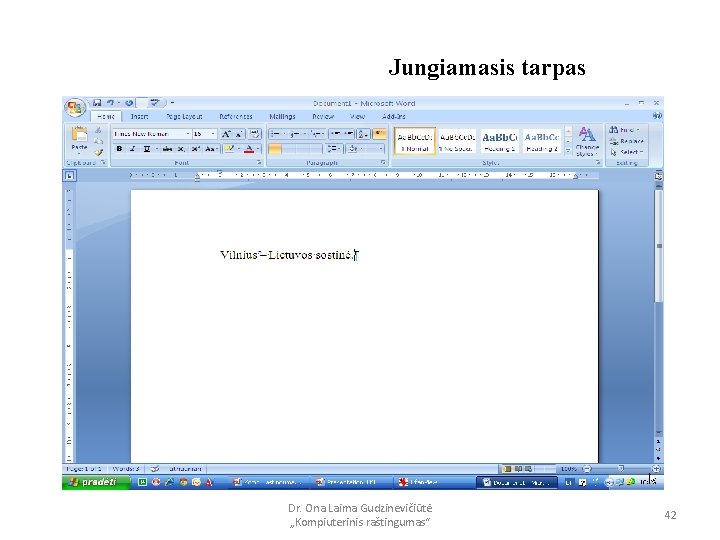Toggle Underline formatting
The width and height of the screenshot is (720, 540).
(147, 149)
